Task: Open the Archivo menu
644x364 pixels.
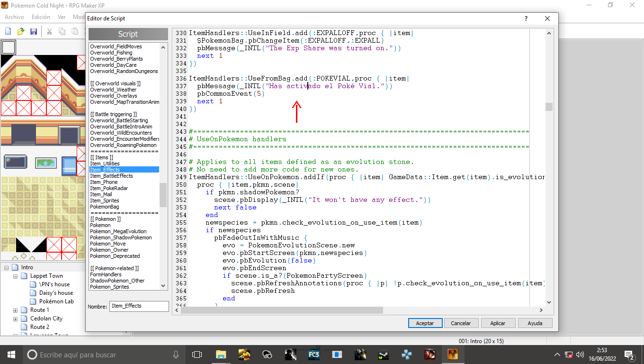Action: pyautogui.click(x=14, y=17)
